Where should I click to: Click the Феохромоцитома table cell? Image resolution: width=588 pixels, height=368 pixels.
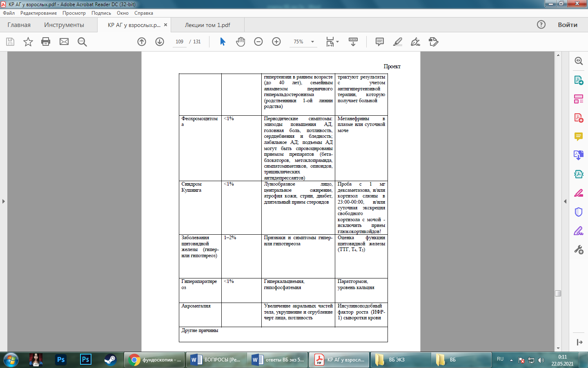[x=200, y=148]
